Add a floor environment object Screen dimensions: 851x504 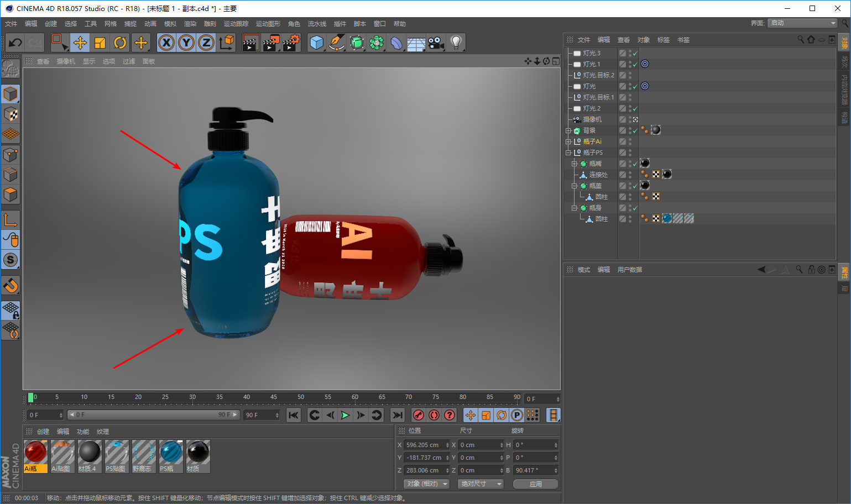(x=416, y=43)
